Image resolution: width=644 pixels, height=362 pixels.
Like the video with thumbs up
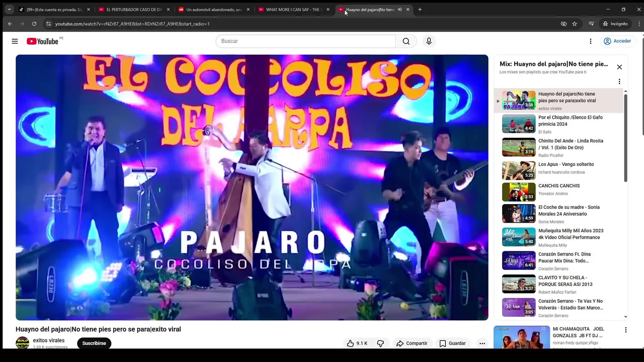point(357,343)
